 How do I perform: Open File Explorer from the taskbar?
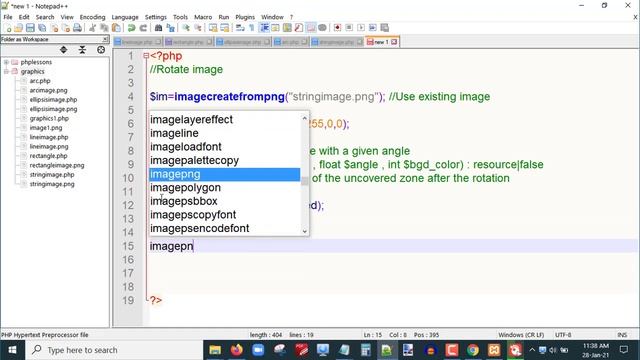tap(215, 350)
